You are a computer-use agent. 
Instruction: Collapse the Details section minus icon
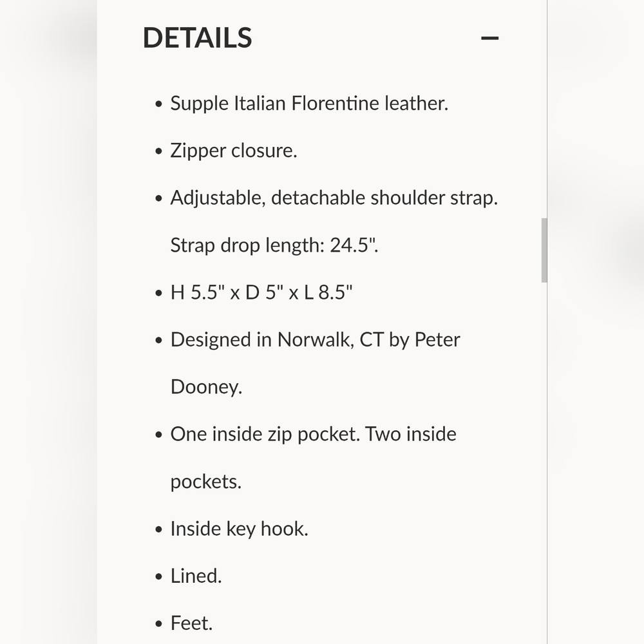pos(489,38)
